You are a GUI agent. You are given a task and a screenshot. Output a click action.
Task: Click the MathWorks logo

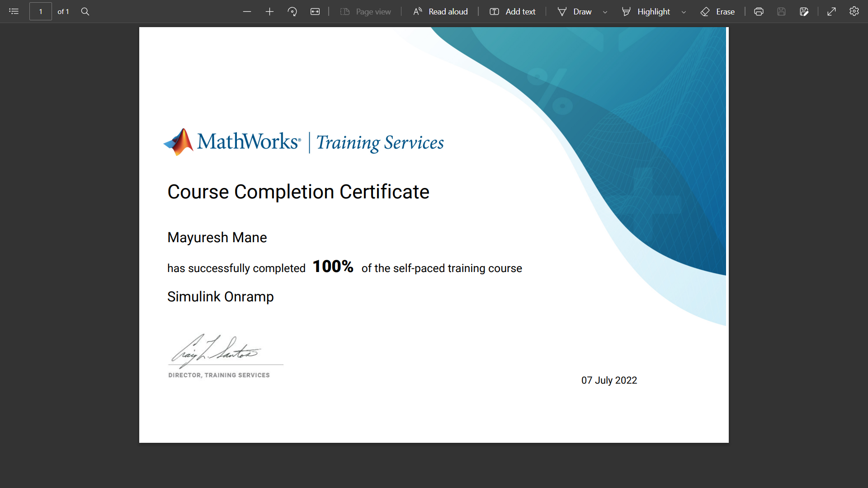(x=232, y=141)
